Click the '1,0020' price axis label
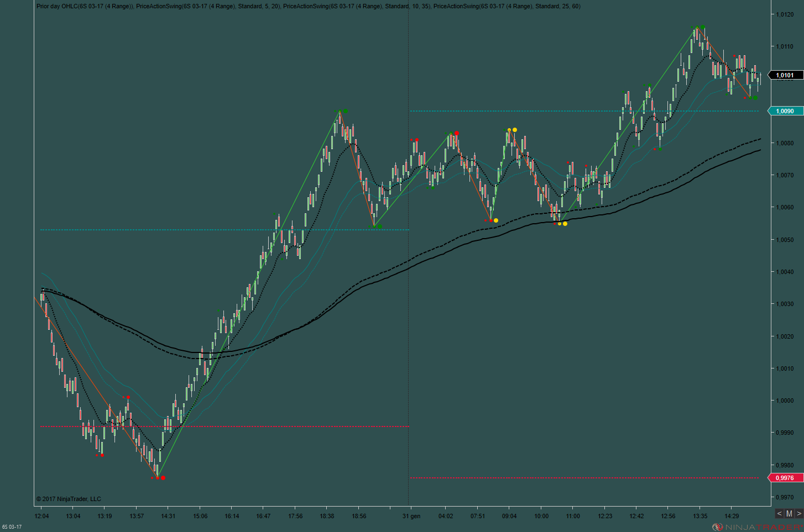Image resolution: width=804 pixels, height=532 pixels. (x=785, y=336)
